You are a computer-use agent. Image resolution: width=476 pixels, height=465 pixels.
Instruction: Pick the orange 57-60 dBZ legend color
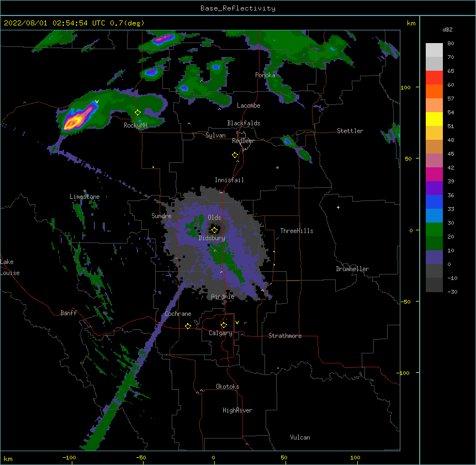[434, 91]
